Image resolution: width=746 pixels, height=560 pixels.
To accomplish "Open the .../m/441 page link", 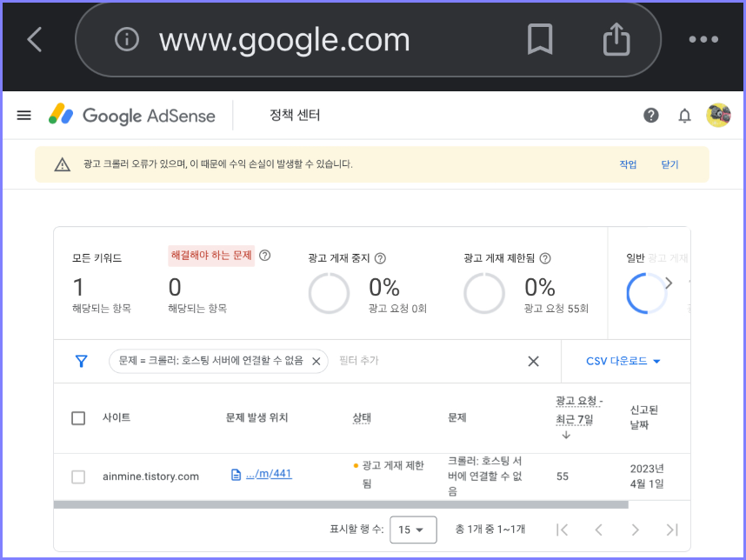I will [269, 474].
